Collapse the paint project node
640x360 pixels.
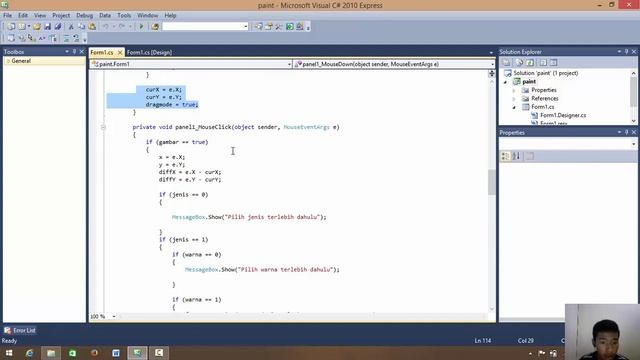(x=505, y=82)
